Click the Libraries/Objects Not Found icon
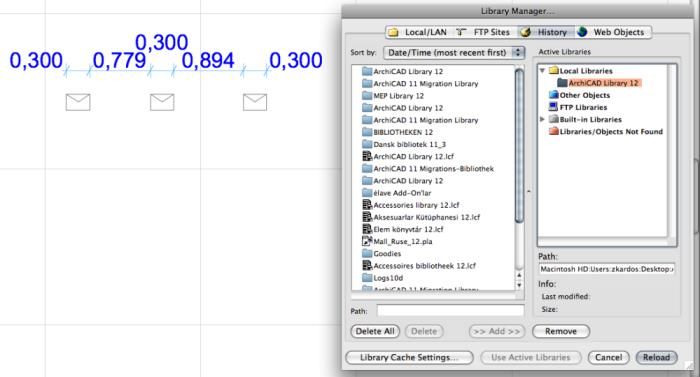This screenshot has width=700, height=377. [554, 131]
